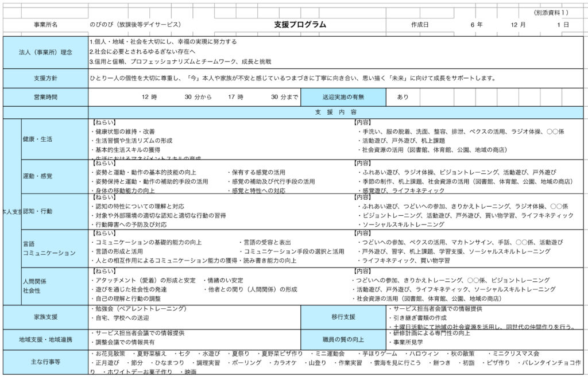Screen dimensions: 588x380
Task: Click the 営業時間 header cell
Action: click(x=45, y=97)
